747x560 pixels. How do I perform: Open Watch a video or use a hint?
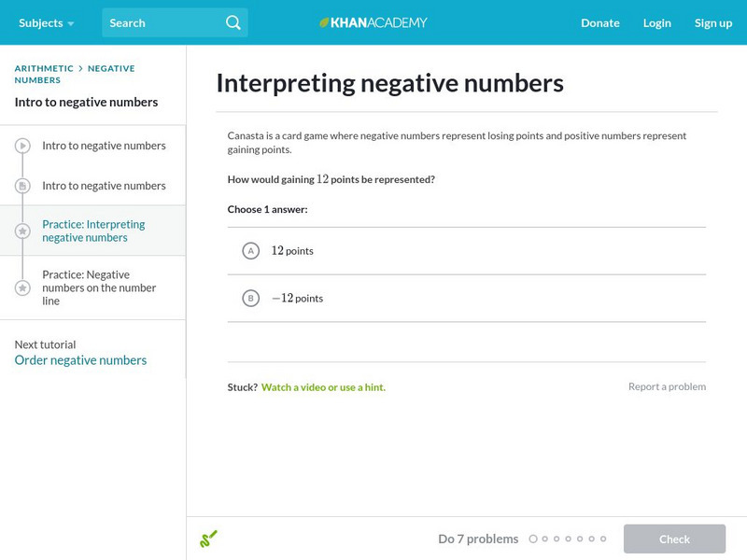[323, 387]
